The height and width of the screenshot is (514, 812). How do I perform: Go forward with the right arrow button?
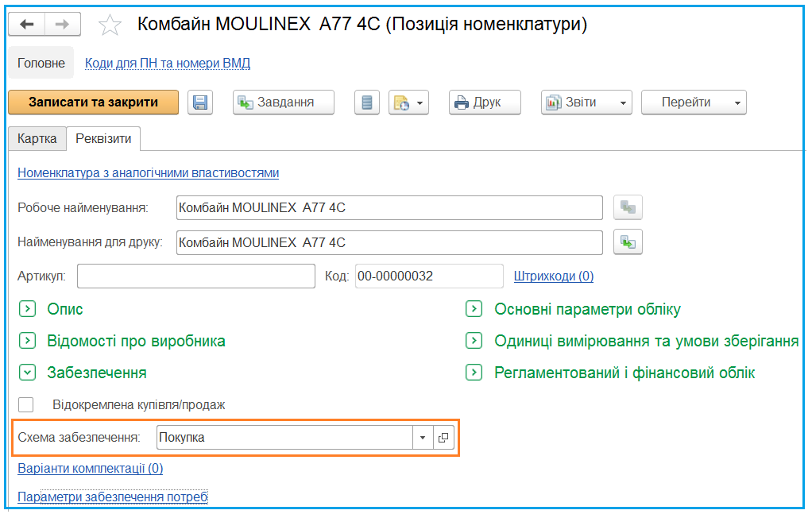click(63, 24)
